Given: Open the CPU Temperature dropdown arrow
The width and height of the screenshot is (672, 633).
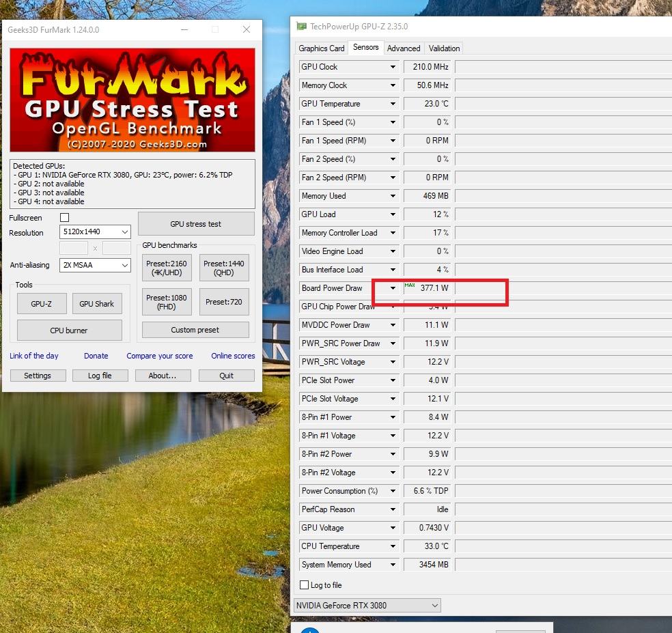Looking at the screenshot, I should [x=393, y=546].
